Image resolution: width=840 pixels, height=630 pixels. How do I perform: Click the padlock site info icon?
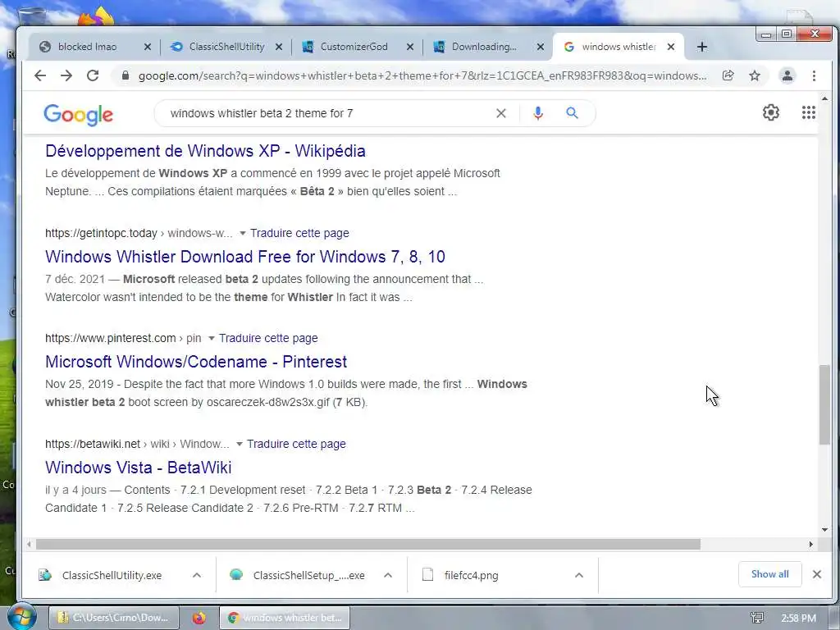(126, 75)
